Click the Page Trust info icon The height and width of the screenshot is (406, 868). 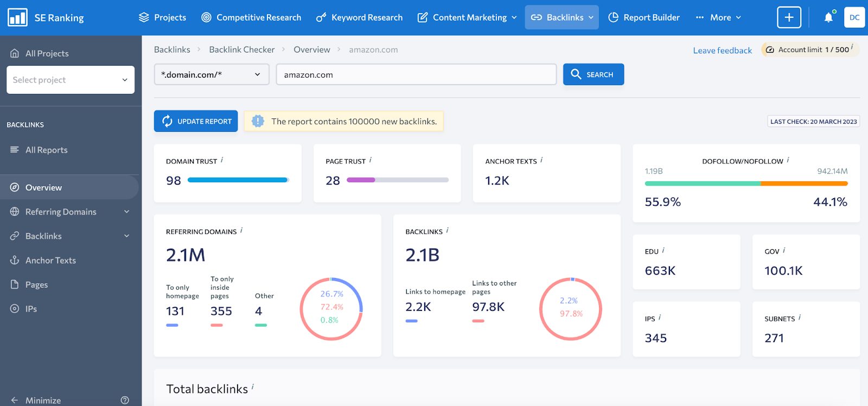[371, 160]
